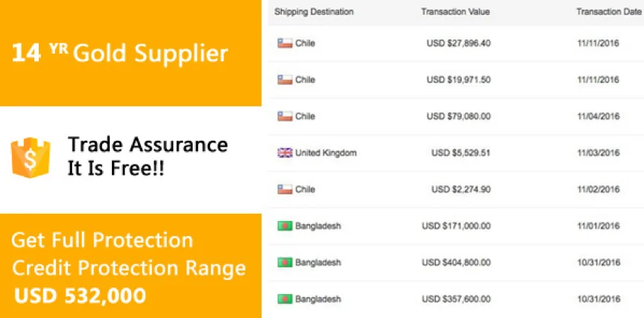Click Chile flag in the $2,274.90 row
Viewport: 644px width, 318px height.
coord(285,189)
